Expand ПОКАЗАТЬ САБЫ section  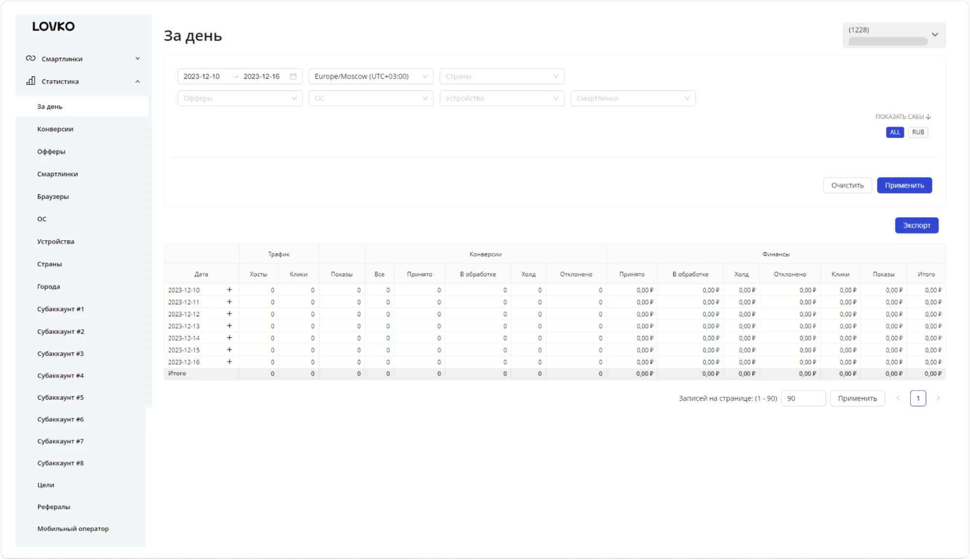coord(903,116)
